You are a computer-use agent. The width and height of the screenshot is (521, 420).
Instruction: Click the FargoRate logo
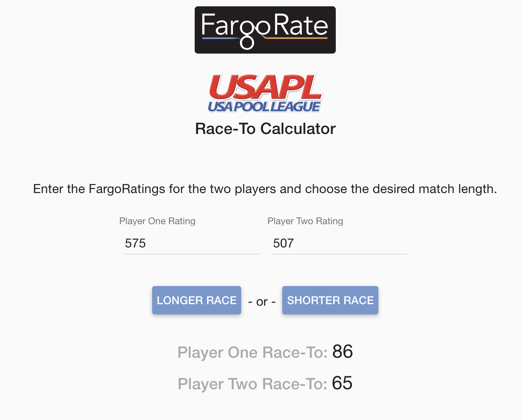click(265, 30)
